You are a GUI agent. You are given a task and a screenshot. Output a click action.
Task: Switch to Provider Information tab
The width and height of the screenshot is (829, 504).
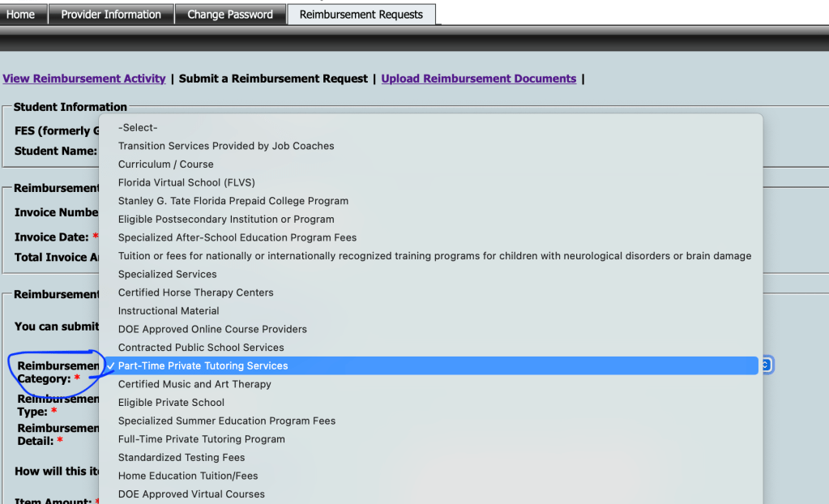111,15
